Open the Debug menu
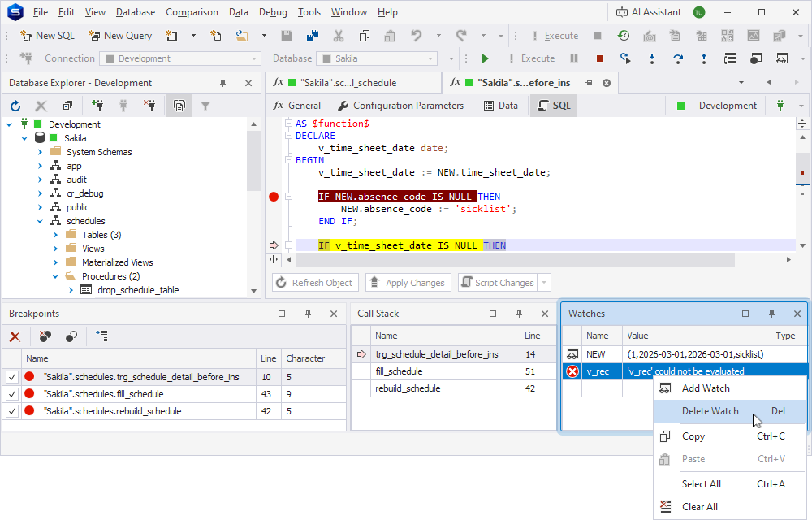This screenshot has height=520, width=812. [273, 12]
